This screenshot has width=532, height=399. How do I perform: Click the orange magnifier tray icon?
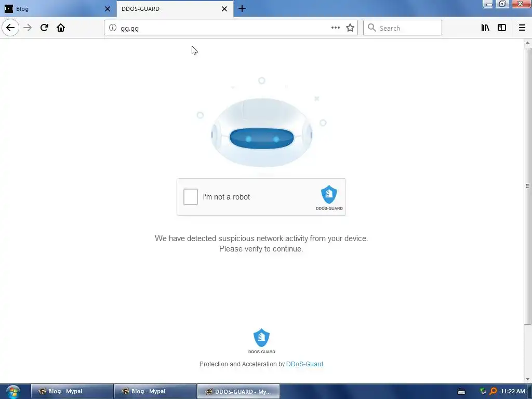point(493,391)
